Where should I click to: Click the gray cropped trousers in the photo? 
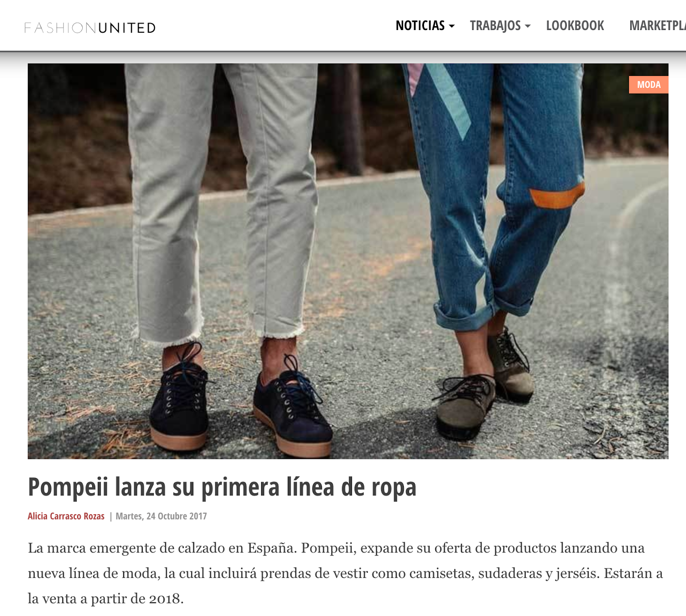coord(221,202)
